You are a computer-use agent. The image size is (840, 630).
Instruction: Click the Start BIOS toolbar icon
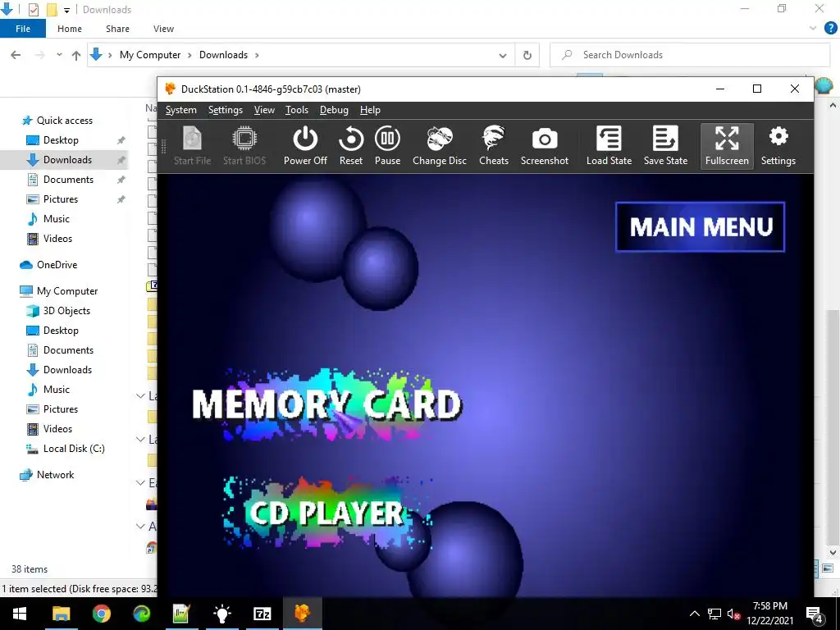click(x=244, y=146)
